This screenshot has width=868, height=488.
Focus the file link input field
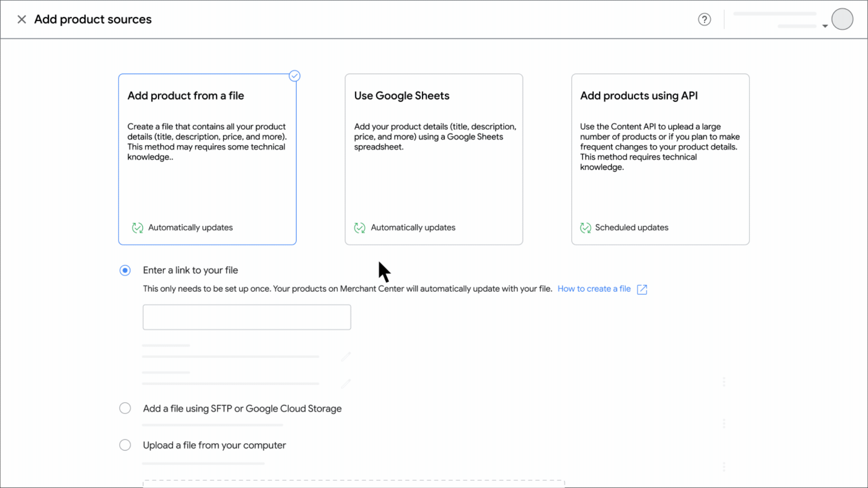tap(247, 317)
